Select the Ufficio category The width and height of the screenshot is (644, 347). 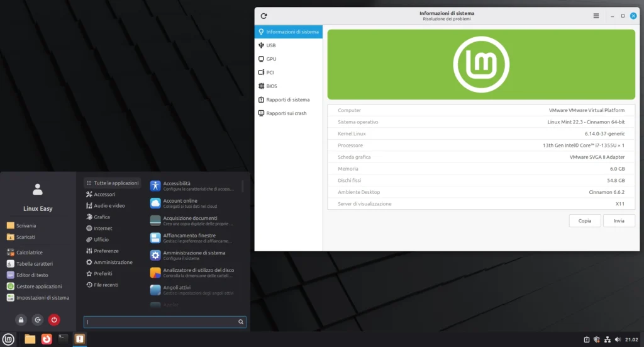112,240
